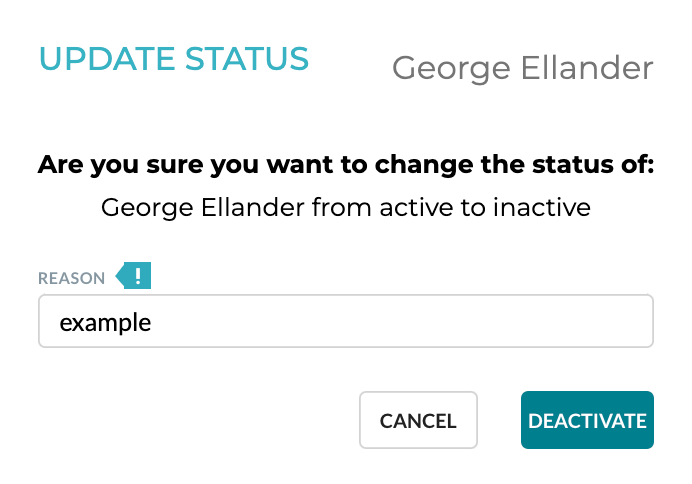Screen dimensions: 692x484
Task: Click the word 'UPDATE' in the teal title
Action: tap(107, 59)
